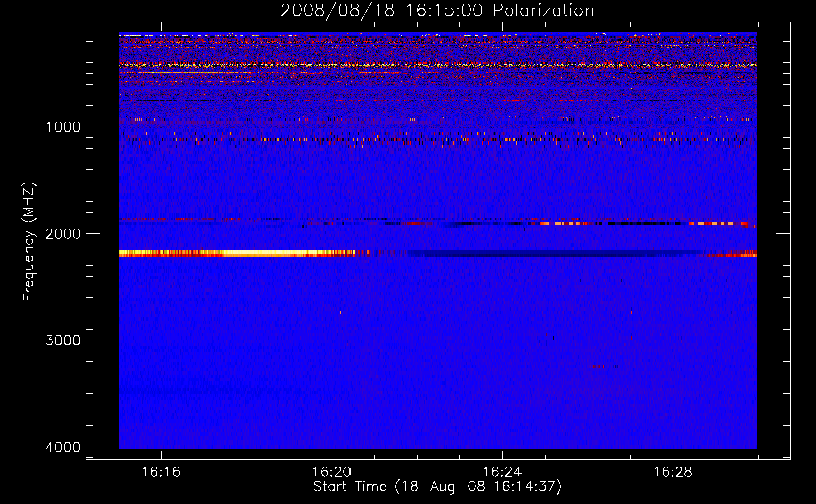Click the 16:20 time tick label

click(x=332, y=472)
